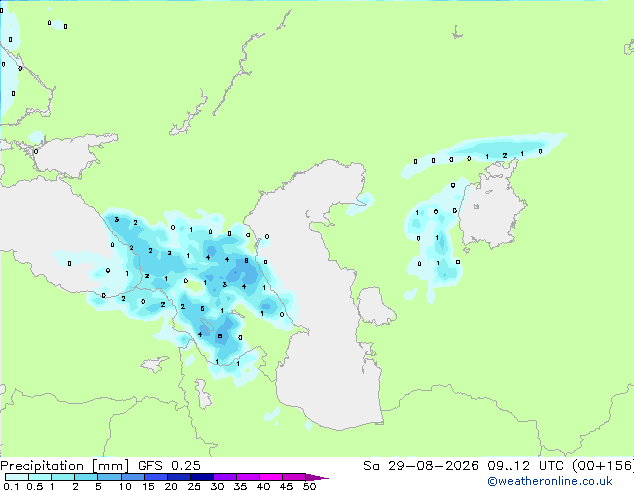
Task: Click the 'GFS 0.25' model label
Action: tap(169, 466)
